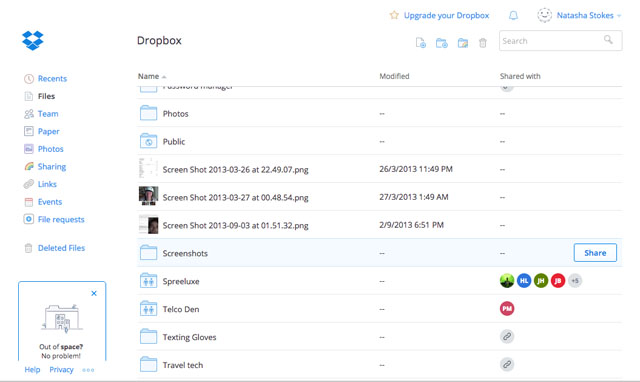Click the new shared folder icon
Screen dimensions: 640x382
[463, 43]
